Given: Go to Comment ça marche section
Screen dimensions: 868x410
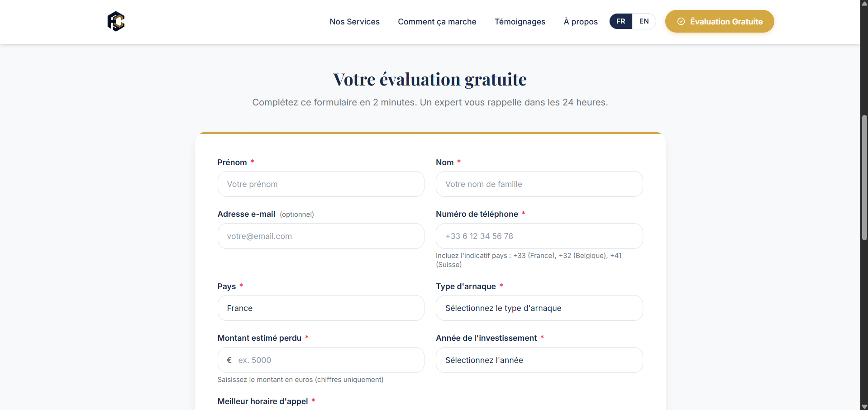Looking at the screenshot, I should click(437, 22).
